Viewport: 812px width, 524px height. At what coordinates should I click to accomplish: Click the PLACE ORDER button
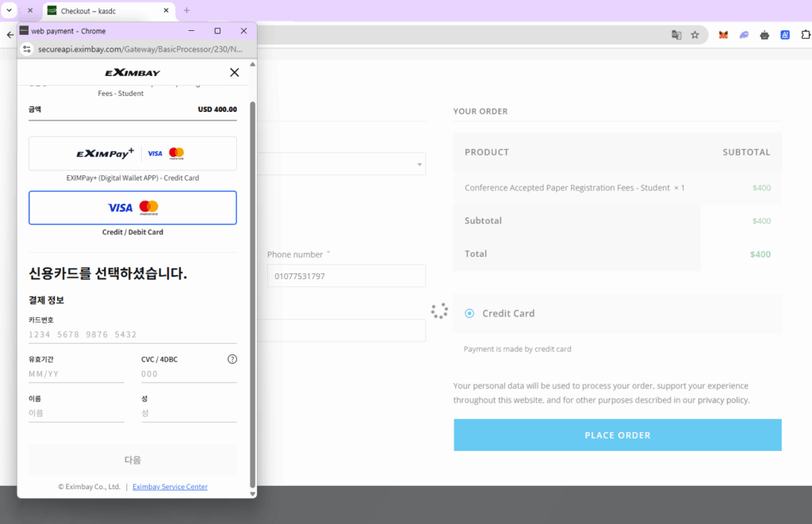pyautogui.click(x=618, y=435)
